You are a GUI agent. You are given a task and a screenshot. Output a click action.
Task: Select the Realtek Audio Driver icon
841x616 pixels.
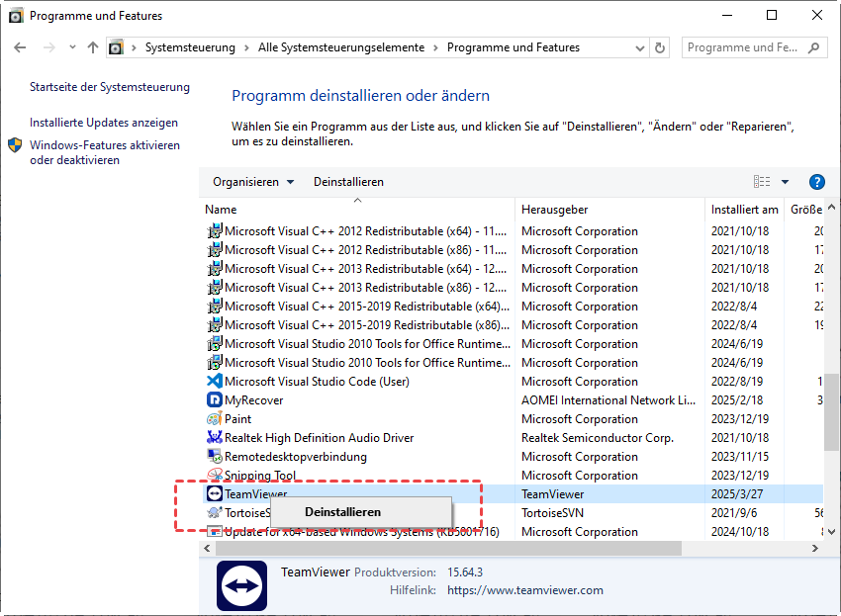[215, 437]
